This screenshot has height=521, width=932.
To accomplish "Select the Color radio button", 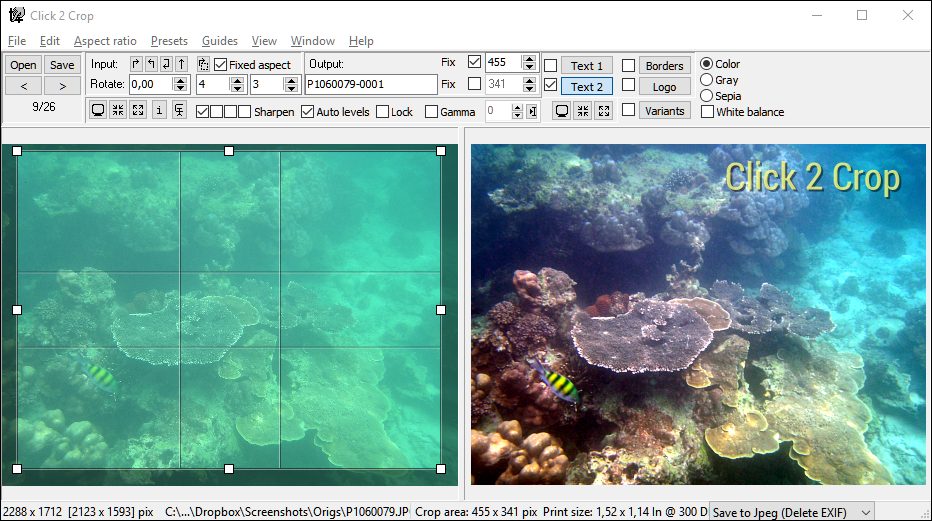I will (706, 64).
